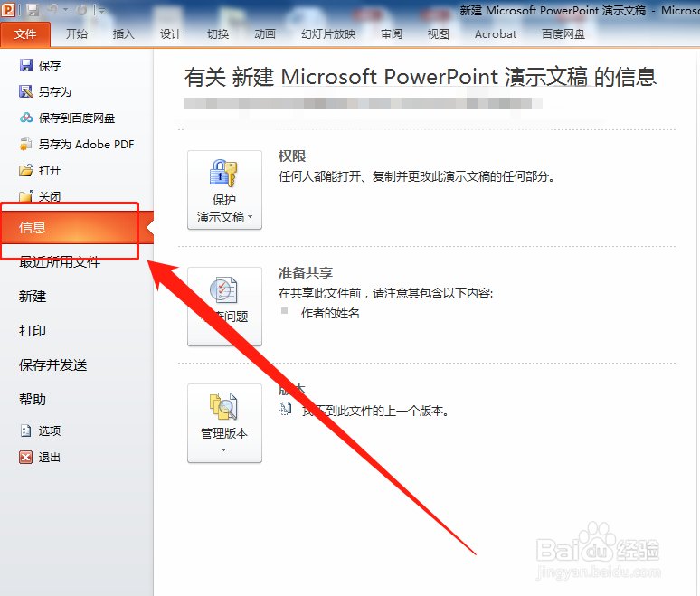Click the undo arrow in title bar
The image size is (700, 596).
click(x=53, y=9)
